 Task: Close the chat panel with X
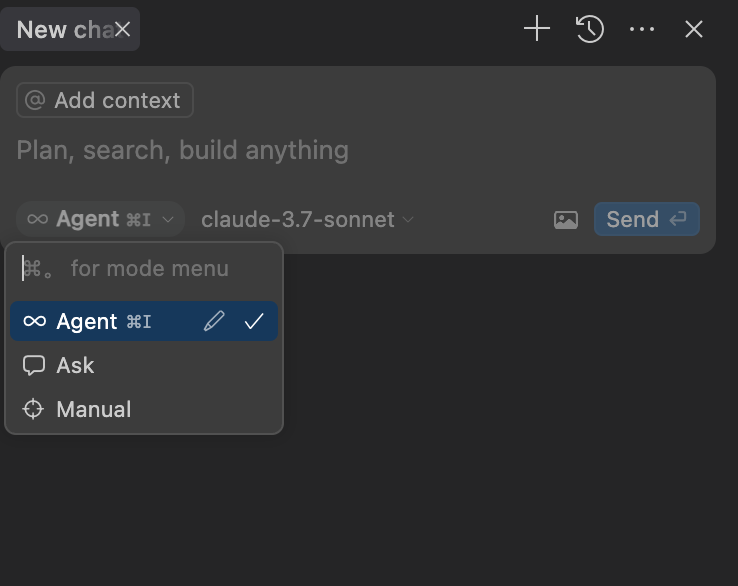click(694, 29)
